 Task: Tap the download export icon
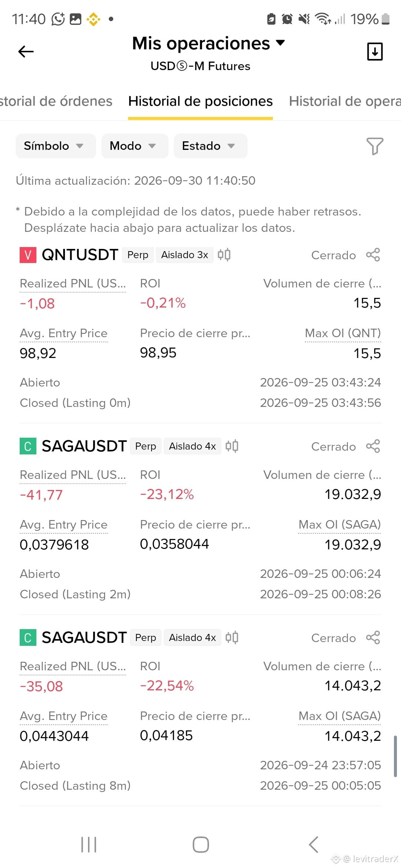click(x=375, y=52)
